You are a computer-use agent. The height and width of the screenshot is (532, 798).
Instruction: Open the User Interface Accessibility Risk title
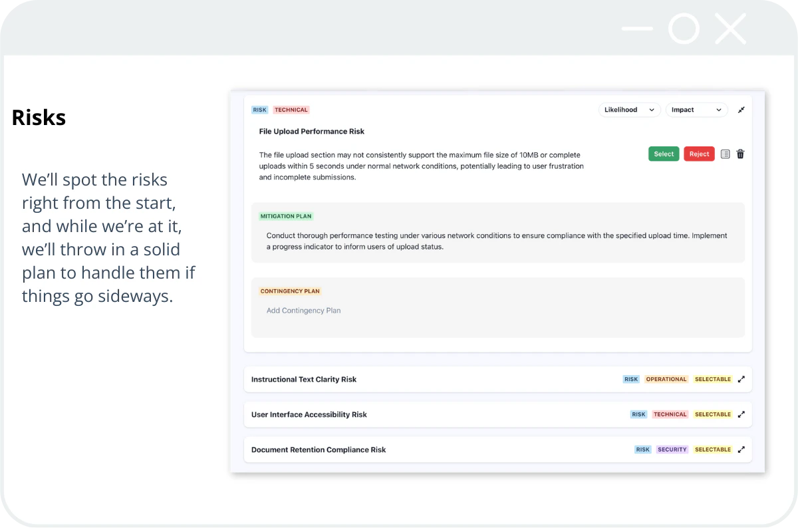point(309,414)
